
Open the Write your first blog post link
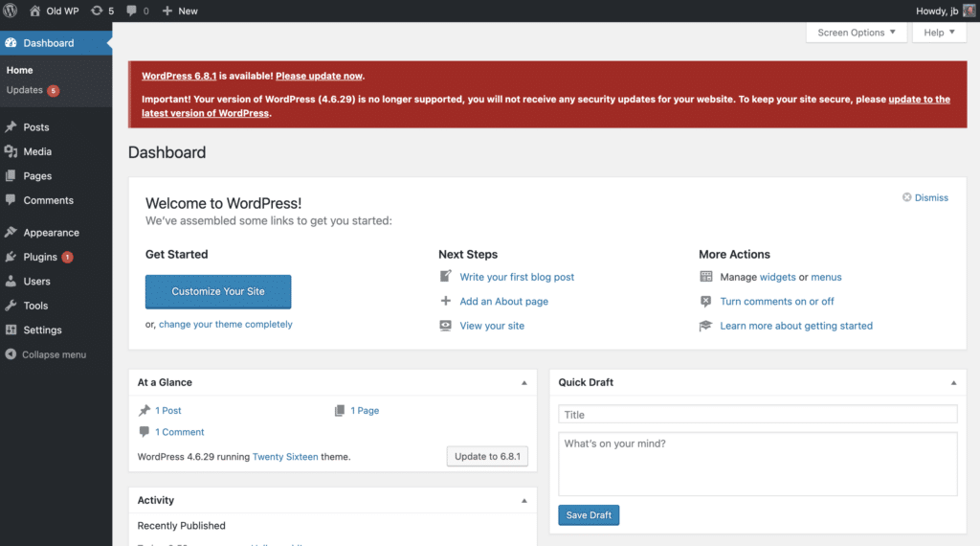point(517,277)
